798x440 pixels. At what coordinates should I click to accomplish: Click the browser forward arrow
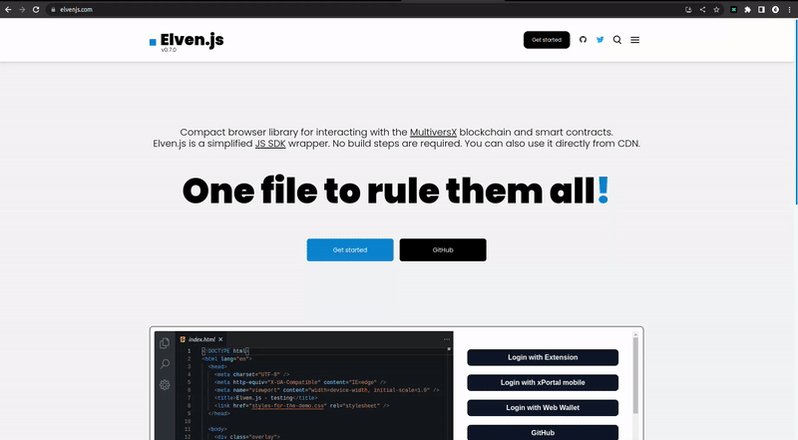(x=22, y=9)
